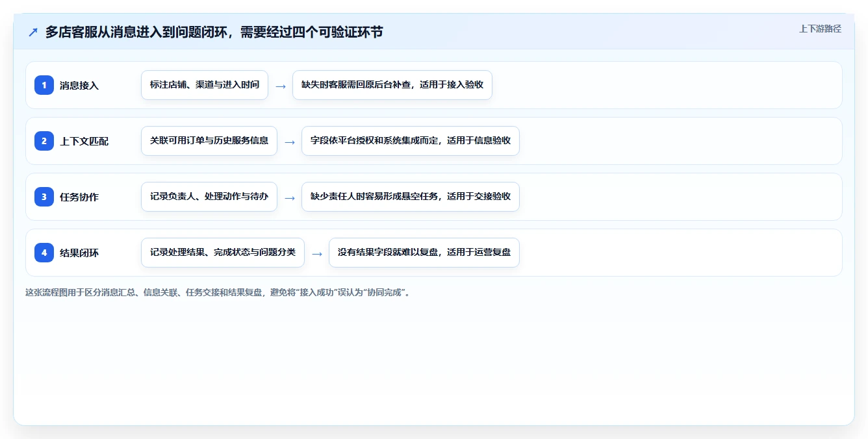This screenshot has height=439, width=868.
Task: Select the 任务协作 step label
Action: tap(79, 197)
